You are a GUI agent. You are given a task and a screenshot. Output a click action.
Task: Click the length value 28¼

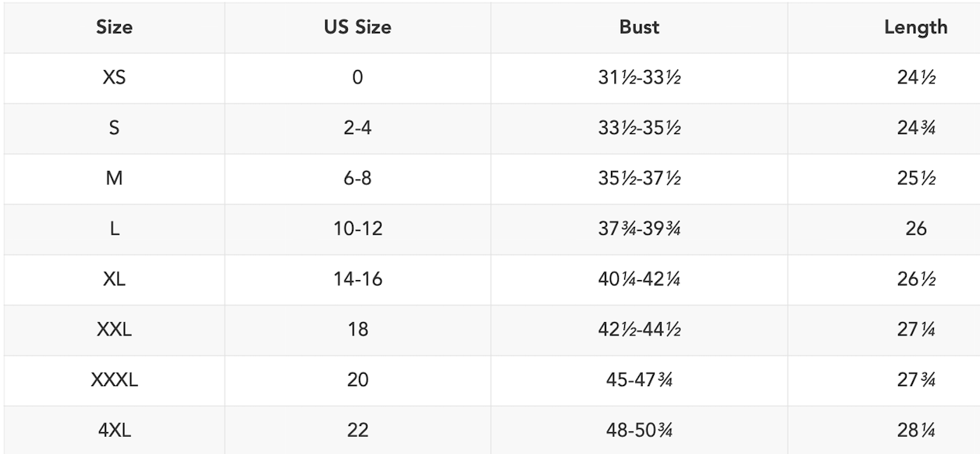(x=916, y=430)
